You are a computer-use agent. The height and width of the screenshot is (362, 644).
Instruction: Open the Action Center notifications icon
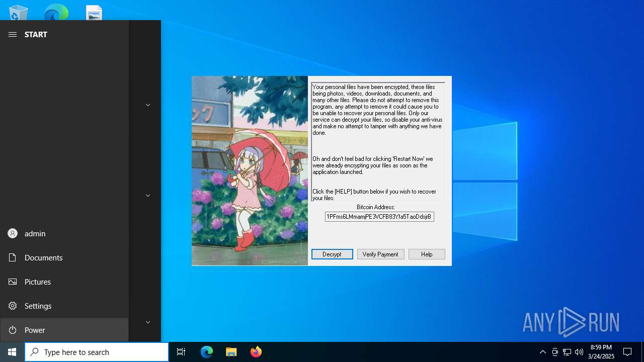coord(627,352)
